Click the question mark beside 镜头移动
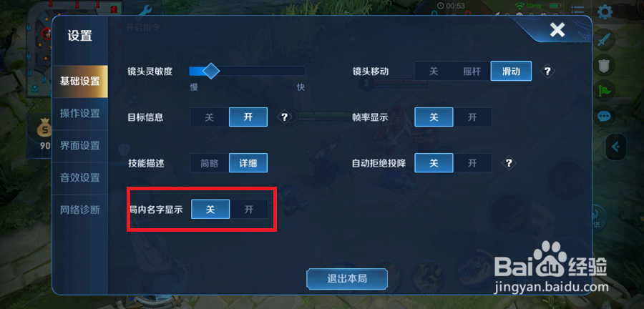Viewport: 644px width, 309px height. 547,72
